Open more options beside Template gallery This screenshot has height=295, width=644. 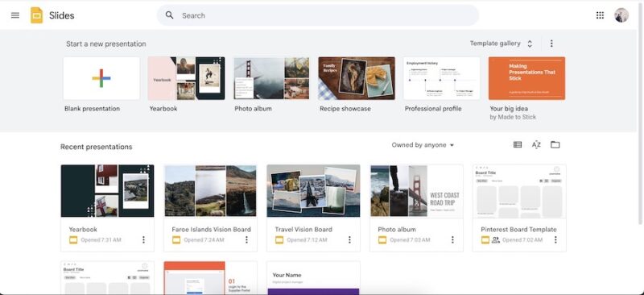pyautogui.click(x=551, y=44)
